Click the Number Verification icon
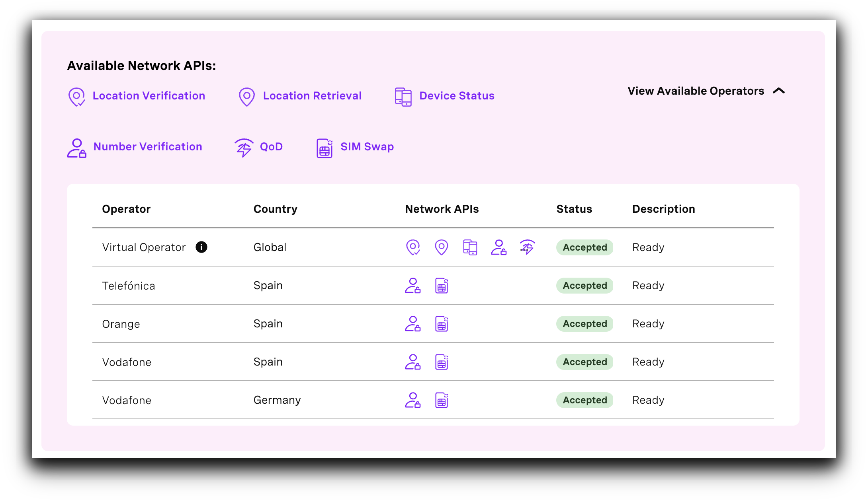The image size is (868, 502). (76, 148)
